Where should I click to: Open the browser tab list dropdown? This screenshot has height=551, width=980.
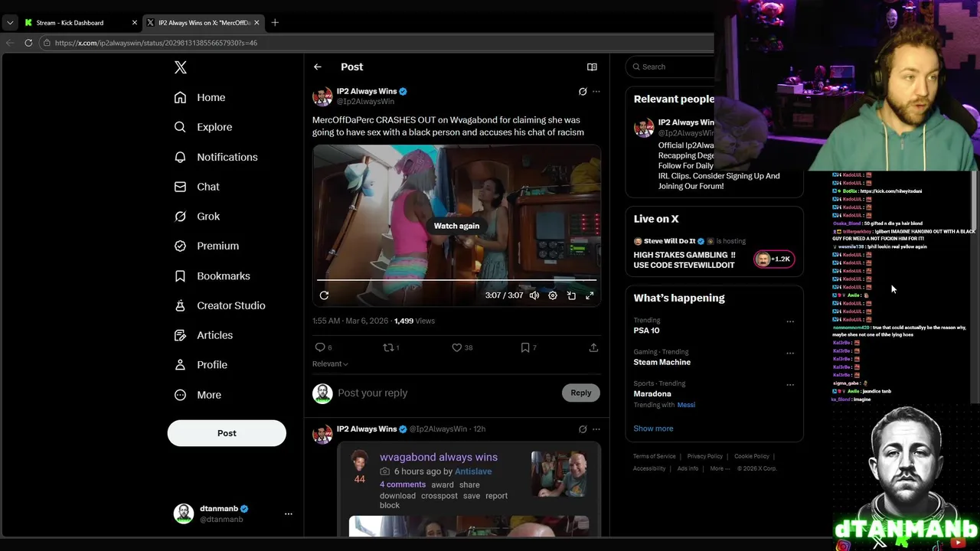coord(10,23)
